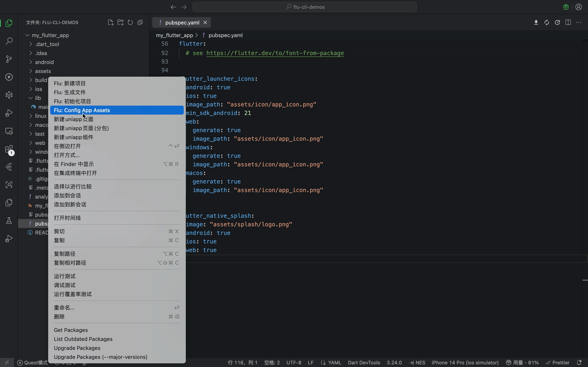Open the Run and Debug panel
This screenshot has width=588, height=367.
coord(9,113)
